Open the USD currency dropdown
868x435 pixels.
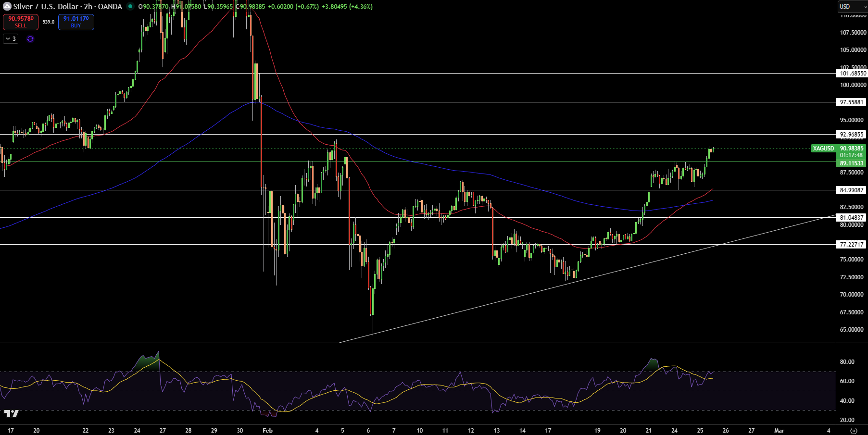853,6
